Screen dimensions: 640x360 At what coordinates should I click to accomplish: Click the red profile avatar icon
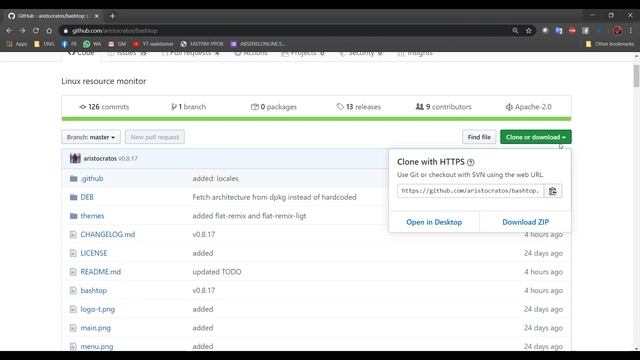[618, 31]
